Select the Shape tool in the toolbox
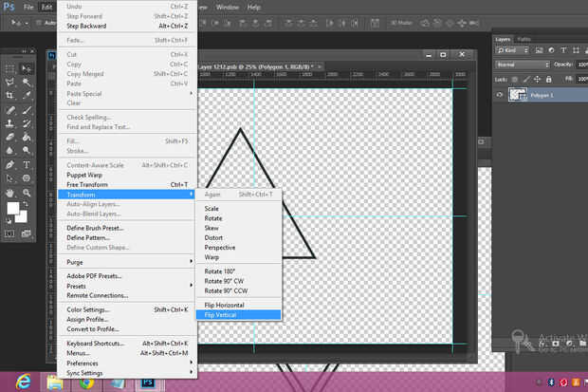 click(27, 178)
